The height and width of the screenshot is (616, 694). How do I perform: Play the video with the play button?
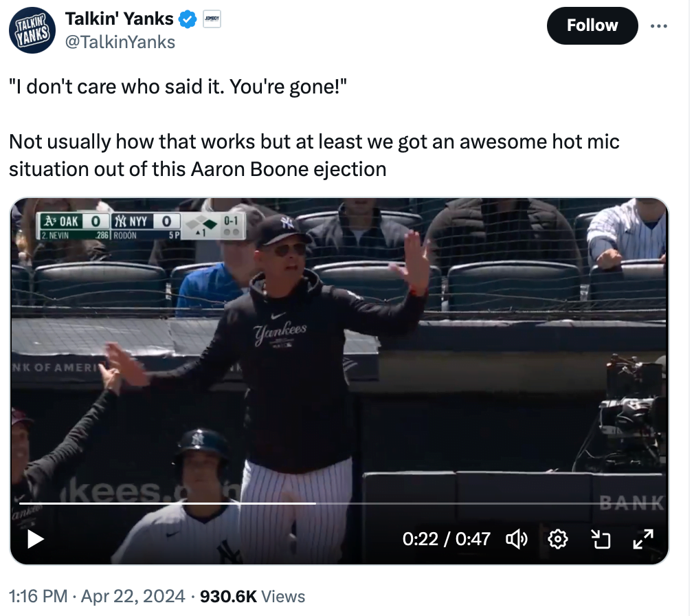[x=35, y=538]
